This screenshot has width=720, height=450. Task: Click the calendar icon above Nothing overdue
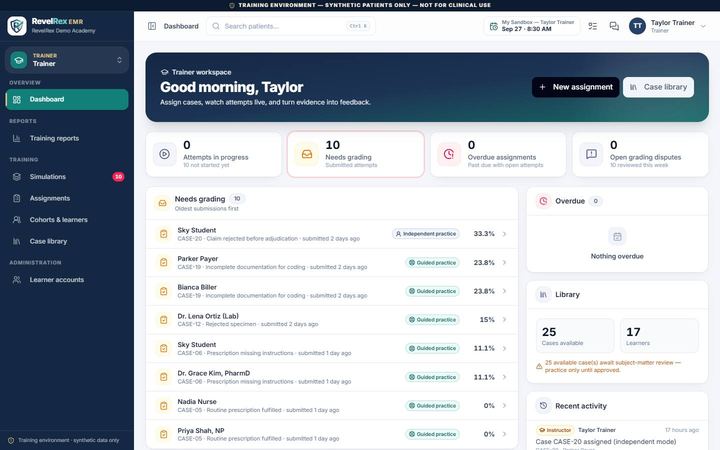click(x=617, y=237)
